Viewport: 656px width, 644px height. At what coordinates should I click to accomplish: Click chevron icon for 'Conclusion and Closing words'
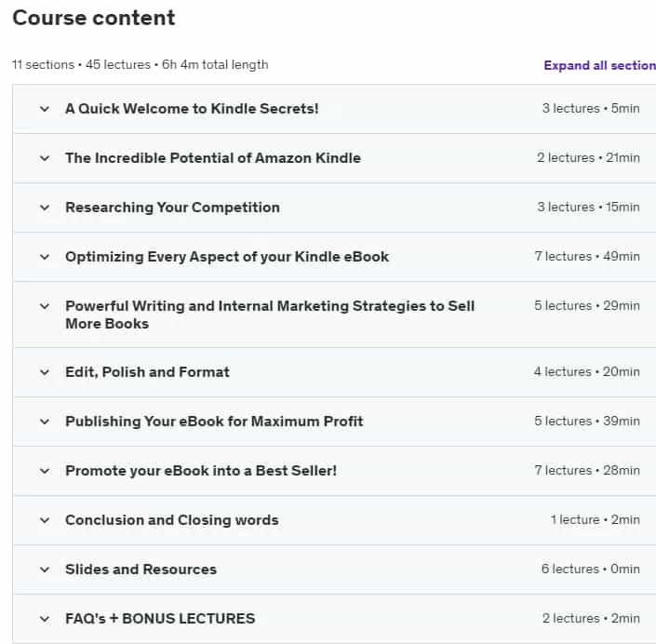click(45, 520)
